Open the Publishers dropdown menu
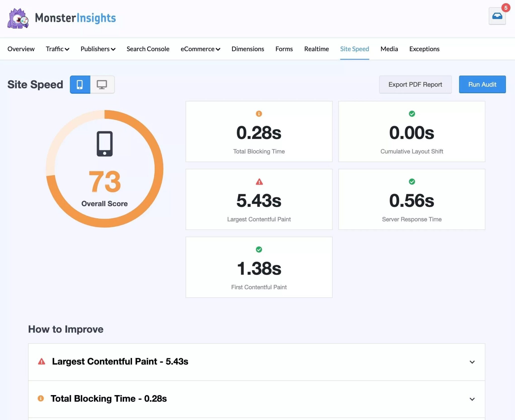Viewport: 515px width, 420px height. [x=98, y=49]
